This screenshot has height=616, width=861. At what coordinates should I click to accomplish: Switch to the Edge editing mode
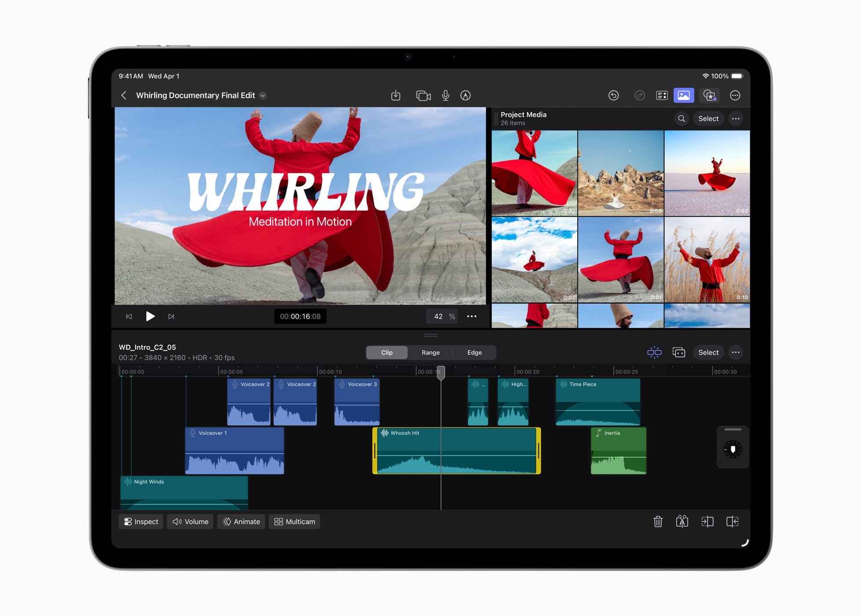click(x=474, y=352)
